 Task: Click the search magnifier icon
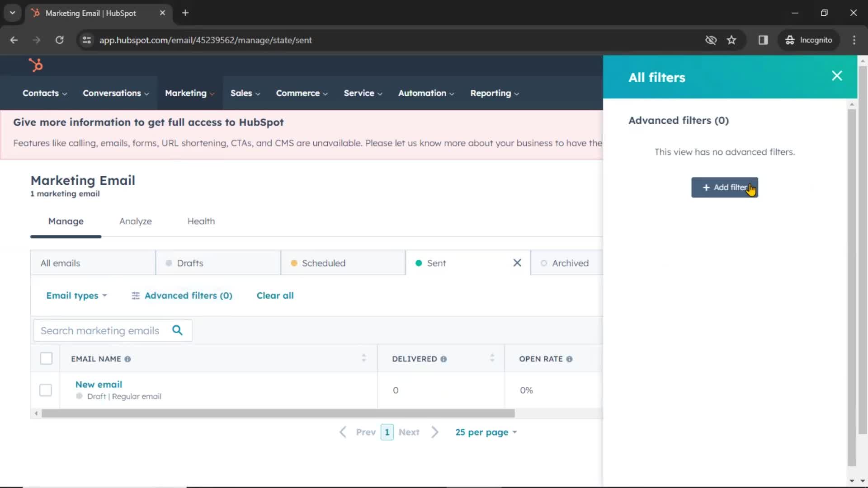[178, 330]
